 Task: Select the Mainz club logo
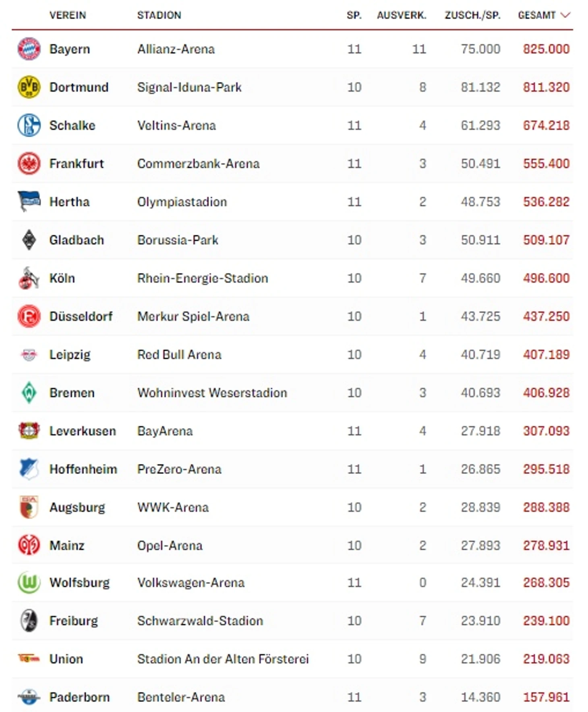tap(29, 545)
